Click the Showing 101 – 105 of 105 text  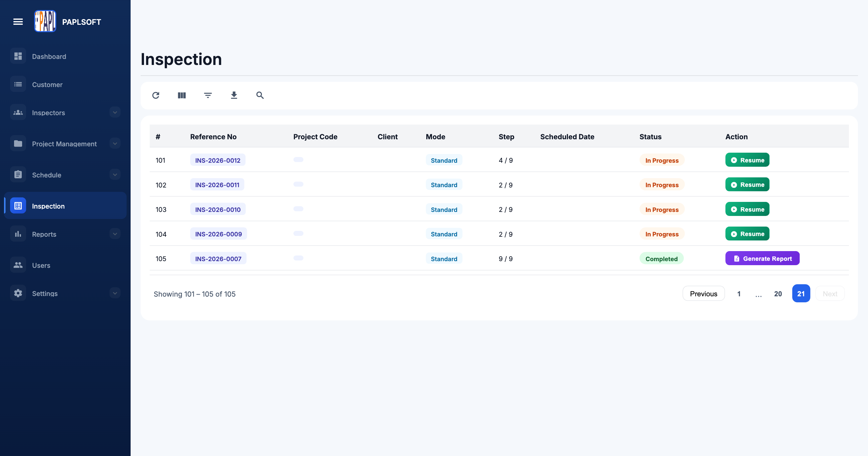point(195,294)
